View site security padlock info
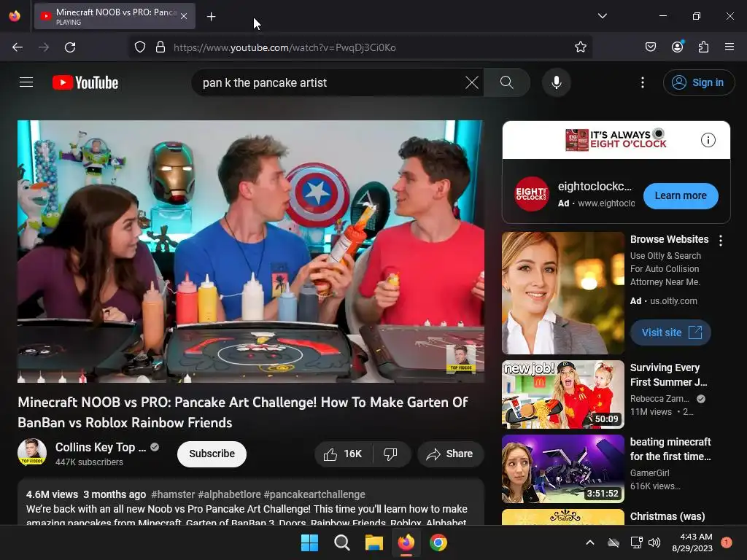This screenshot has height=560, width=747. click(x=160, y=47)
